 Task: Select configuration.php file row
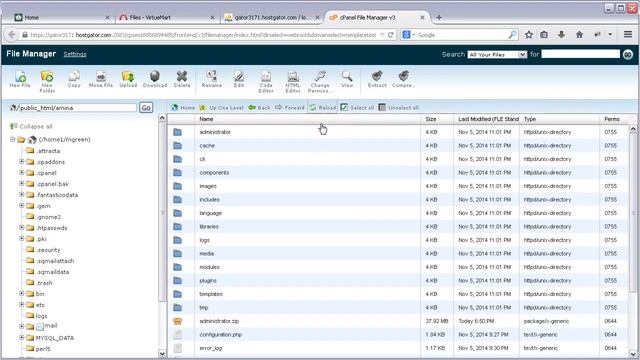398,335
